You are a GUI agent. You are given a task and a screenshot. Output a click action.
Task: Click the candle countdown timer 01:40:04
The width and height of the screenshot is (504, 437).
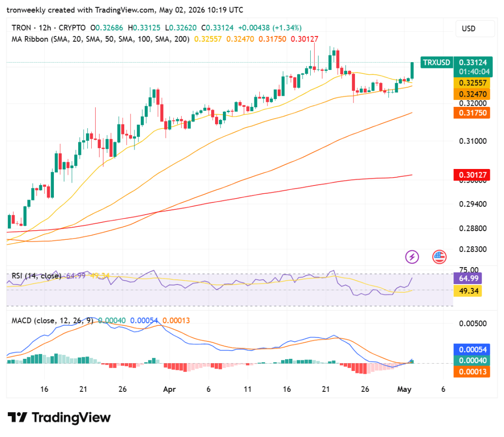pos(474,72)
